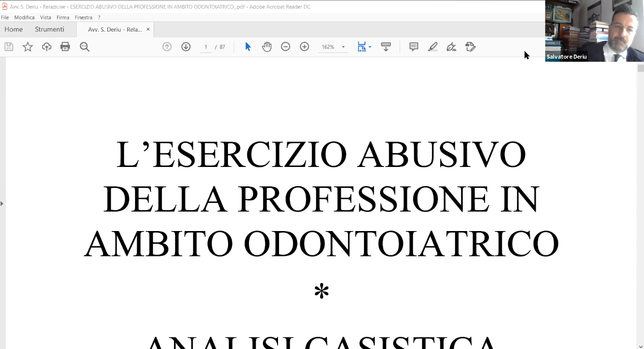Expand the left navigation pane

coord(2,203)
